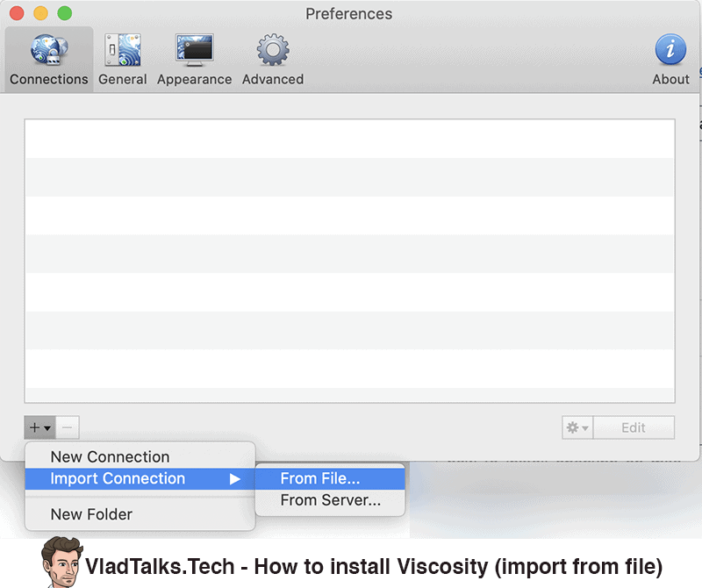
Task: Select New Folder from the menu
Action: click(x=140, y=514)
